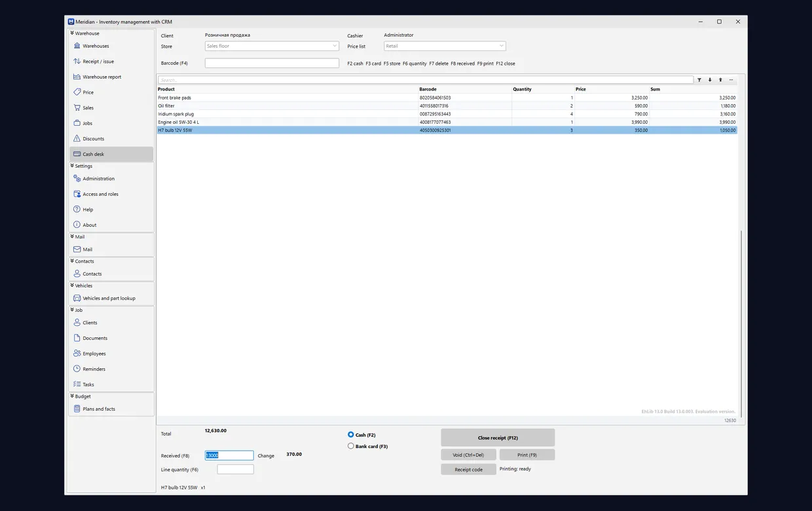
Task: Sort by the Quantity column header
Action: (543, 89)
